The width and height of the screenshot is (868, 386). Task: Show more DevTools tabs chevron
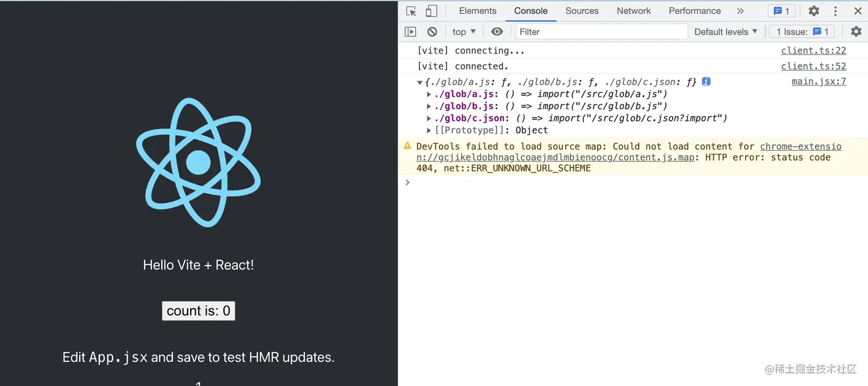(740, 11)
